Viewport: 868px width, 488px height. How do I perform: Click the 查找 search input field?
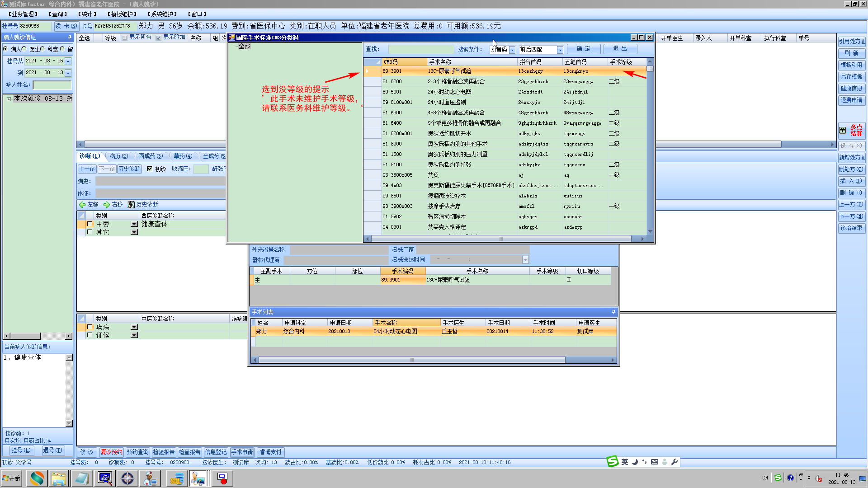click(x=420, y=49)
